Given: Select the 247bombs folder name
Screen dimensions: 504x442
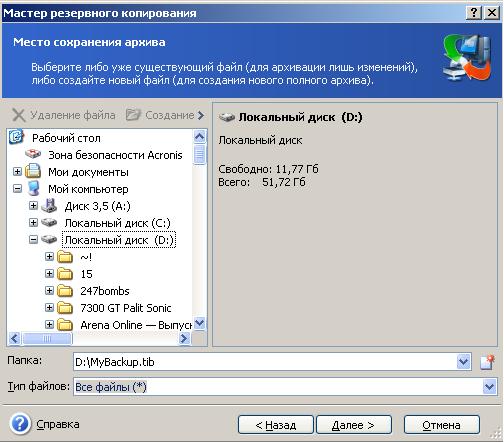Looking at the screenshot, I should (x=105, y=291).
